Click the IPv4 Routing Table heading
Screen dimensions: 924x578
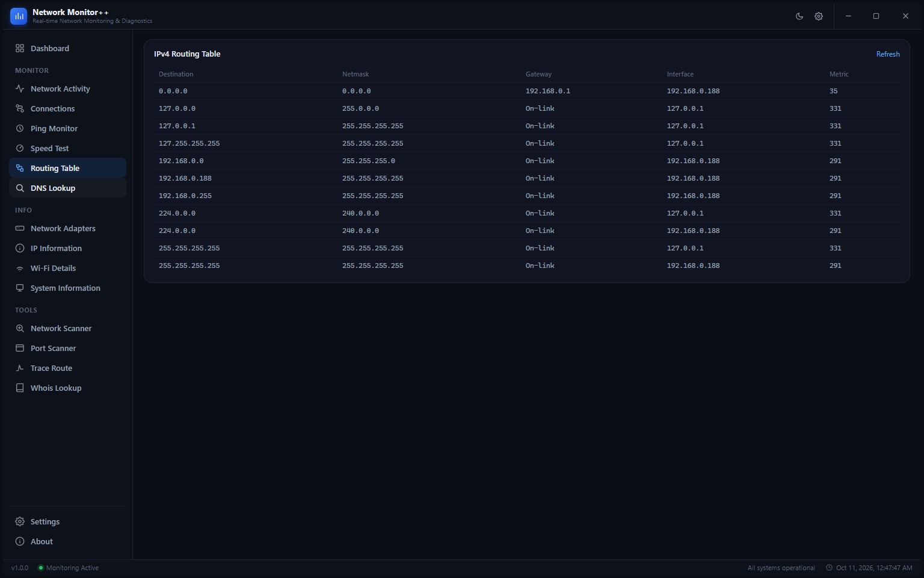(187, 54)
